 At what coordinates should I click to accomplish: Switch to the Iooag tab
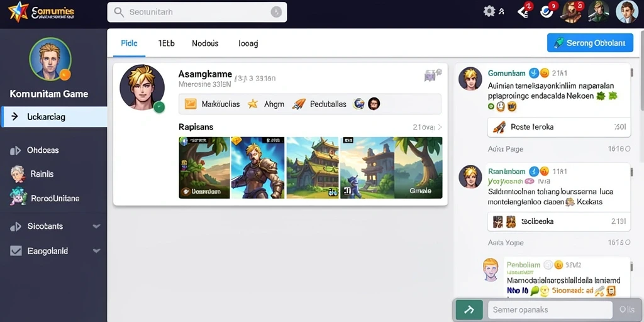pyautogui.click(x=248, y=43)
